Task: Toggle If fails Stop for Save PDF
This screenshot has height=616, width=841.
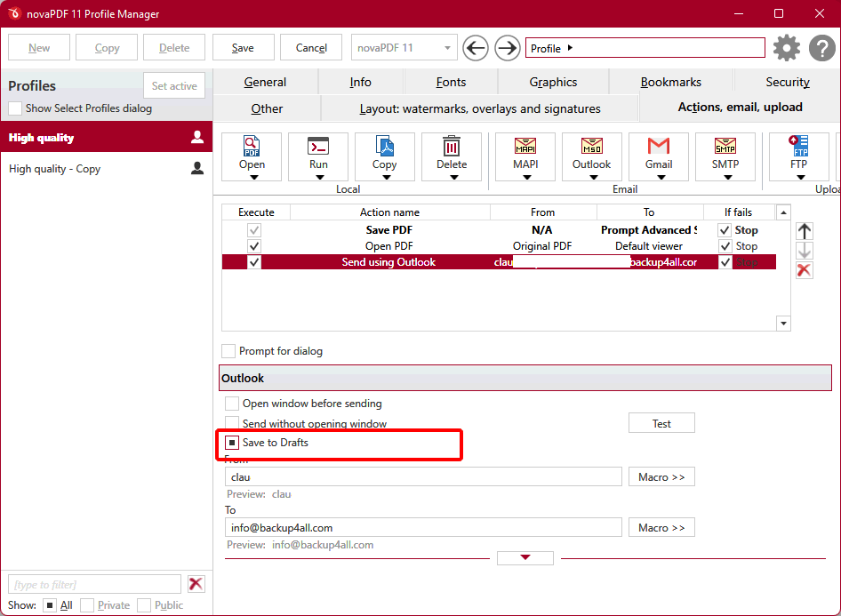Action: pos(725,230)
